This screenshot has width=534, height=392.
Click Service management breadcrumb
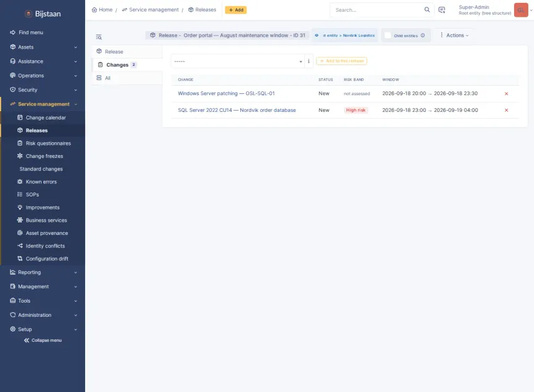[150, 10]
